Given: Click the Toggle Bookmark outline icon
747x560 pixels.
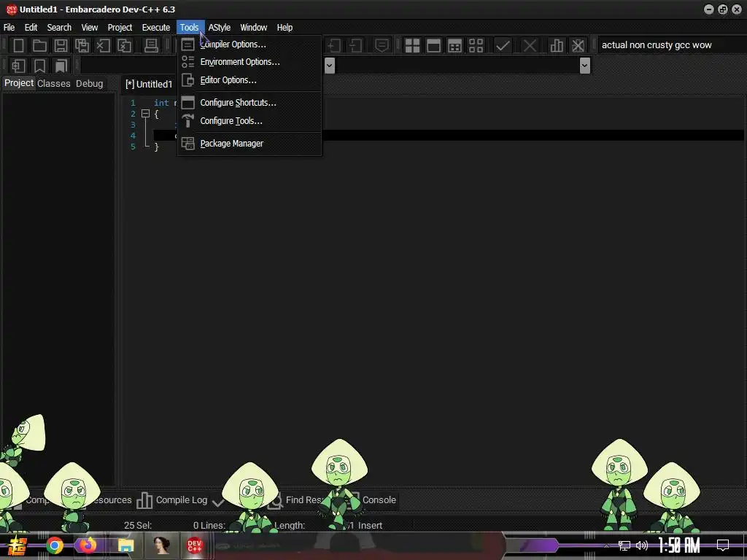Looking at the screenshot, I should pos(39,66).
